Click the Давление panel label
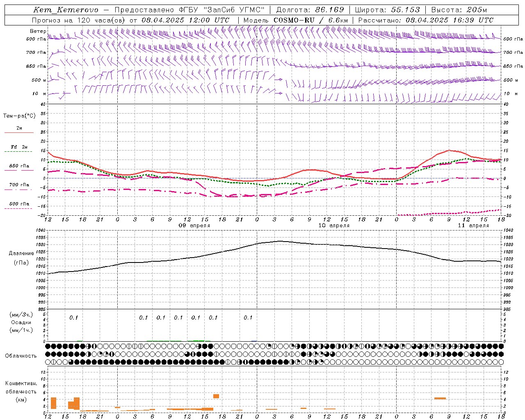The width and height of the screenshot is (525, 420). point(21,253)
